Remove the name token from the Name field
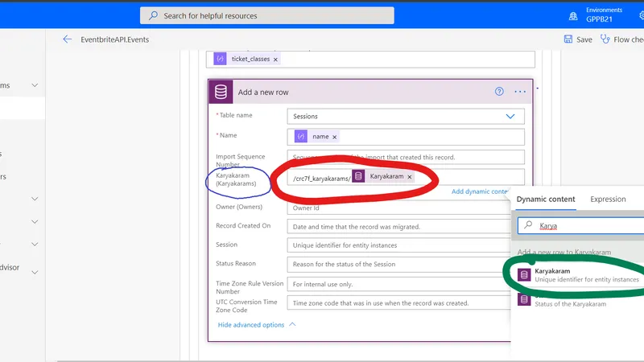 [x=334, y=137]
